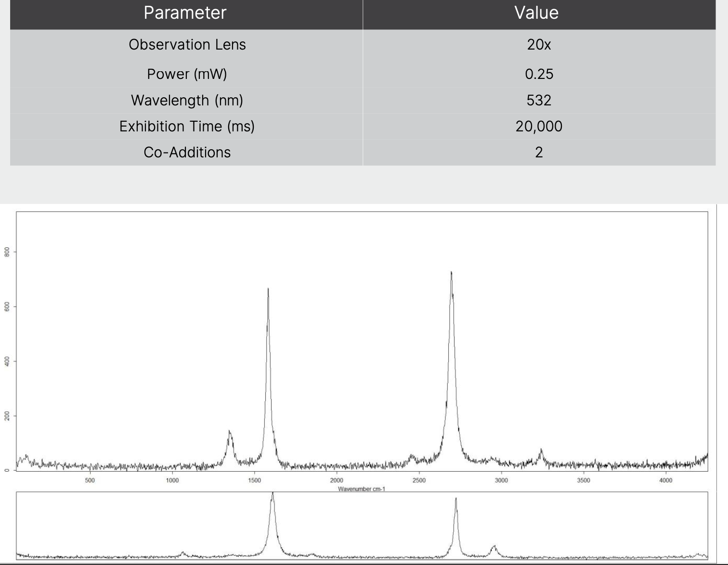728x565 pixels.
Task: Select the Observation Lens row label
Action: [x=187, y=45]
